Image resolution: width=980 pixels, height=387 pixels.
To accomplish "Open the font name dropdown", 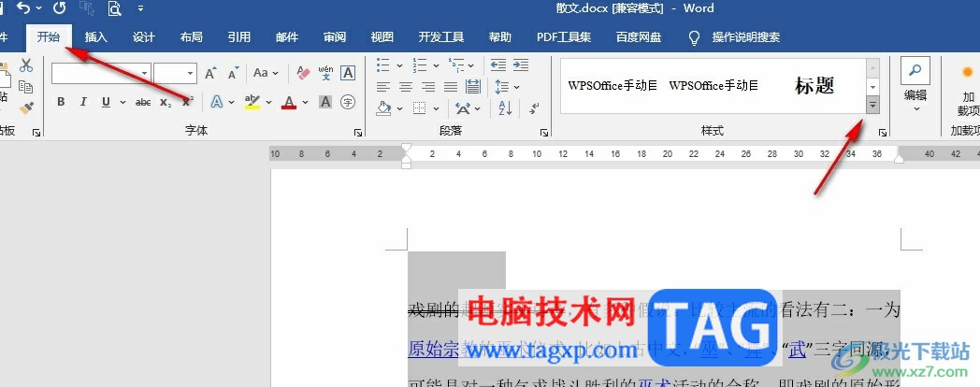I will [144, 73].
